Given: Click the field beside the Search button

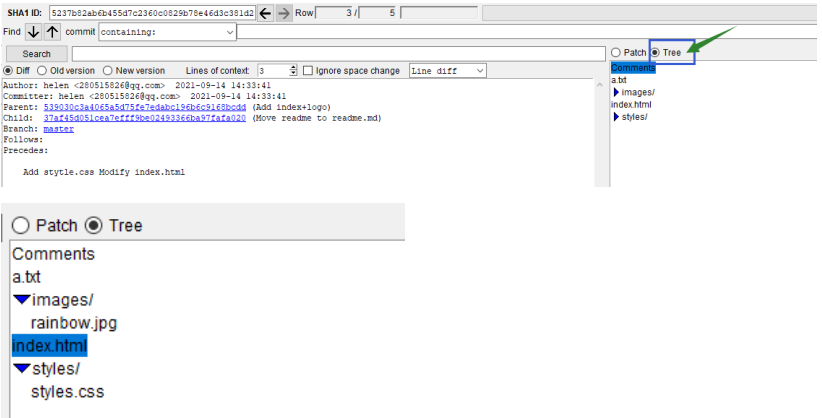Looking at the screenshot, I should pos(339,54).
